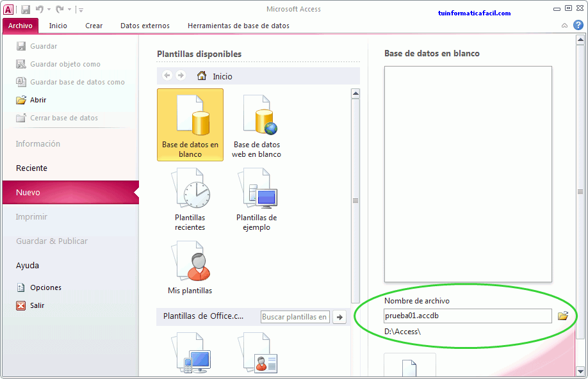
Task: Click the right pane scrollbar thumb
Action: 580,191
